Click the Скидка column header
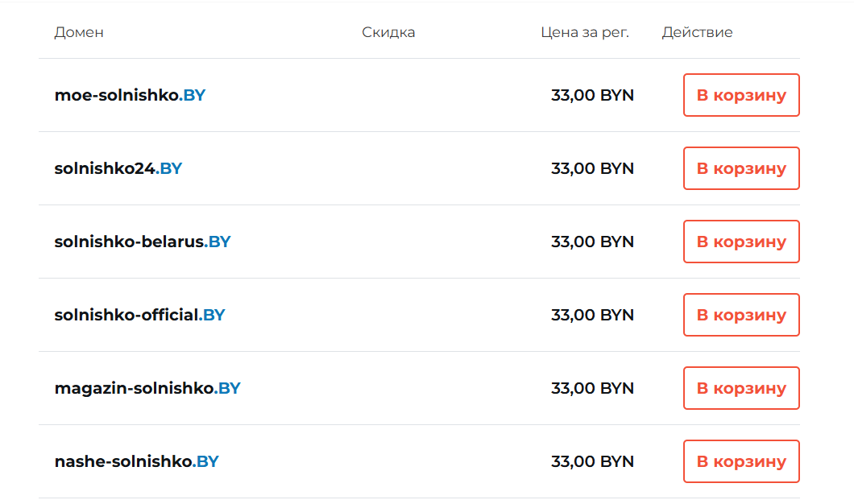The image size is (854, 504). click(x=388, y=32)
